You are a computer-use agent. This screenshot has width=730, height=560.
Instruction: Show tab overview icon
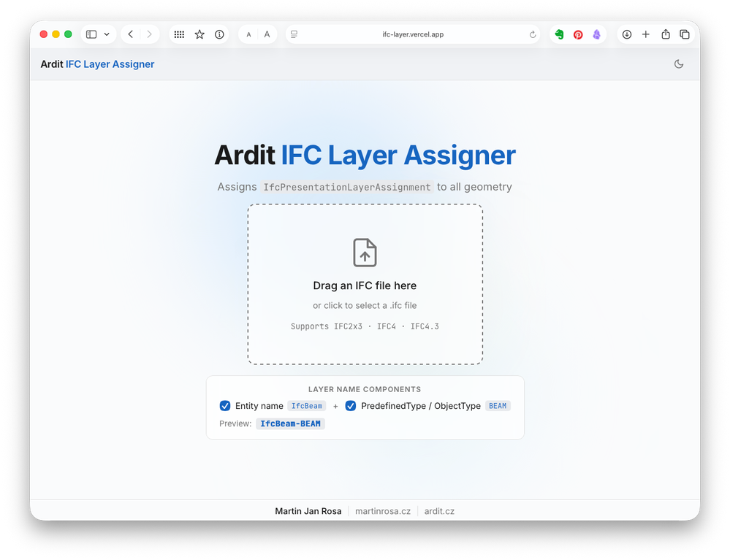click(x=685, y=34)
